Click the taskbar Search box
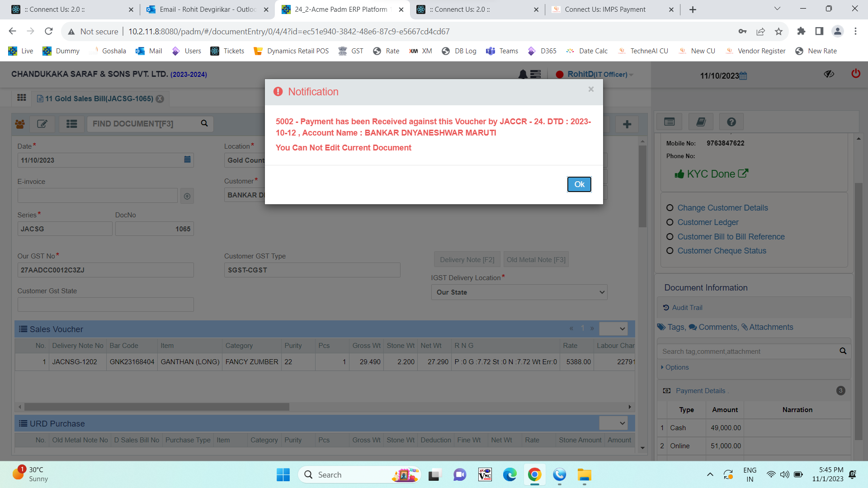The width and height of the screenshot is (868, 488). (x=359, y=475)
